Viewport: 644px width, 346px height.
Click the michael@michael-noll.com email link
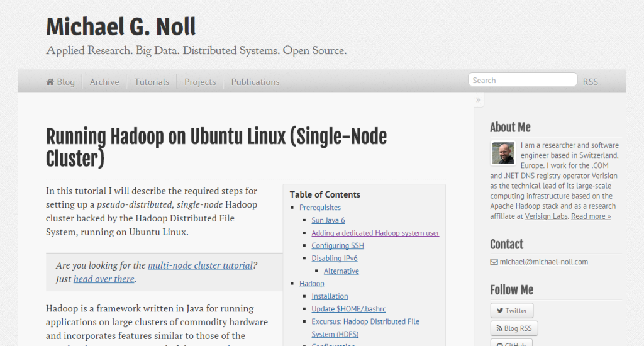543,262
